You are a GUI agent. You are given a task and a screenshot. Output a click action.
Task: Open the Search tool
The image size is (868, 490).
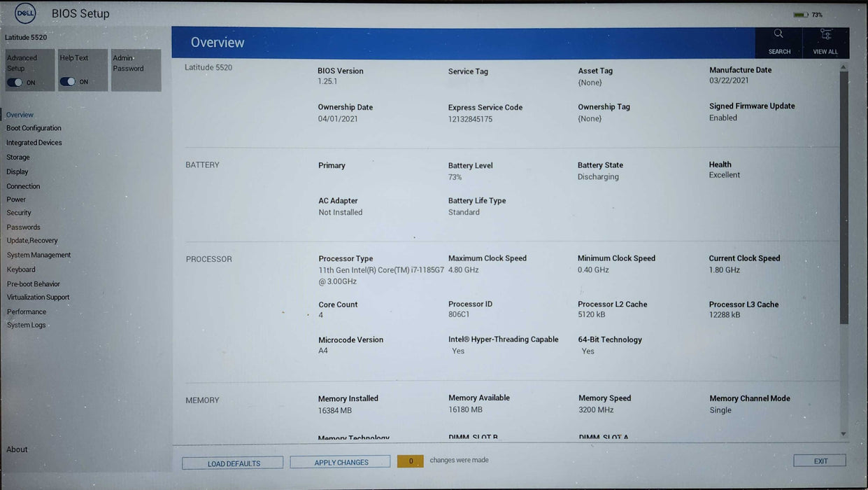coord(778,42)
